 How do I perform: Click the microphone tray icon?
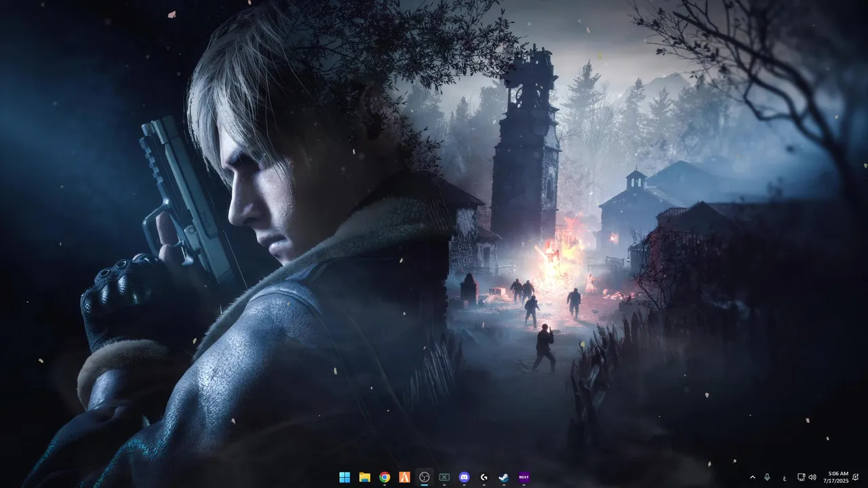tap(767, 477)
